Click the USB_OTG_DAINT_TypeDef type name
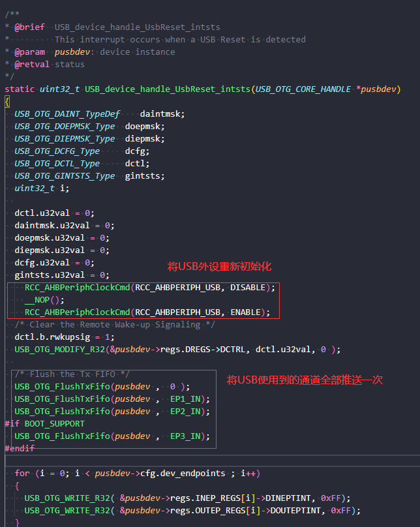 click(x=67, y=114)
